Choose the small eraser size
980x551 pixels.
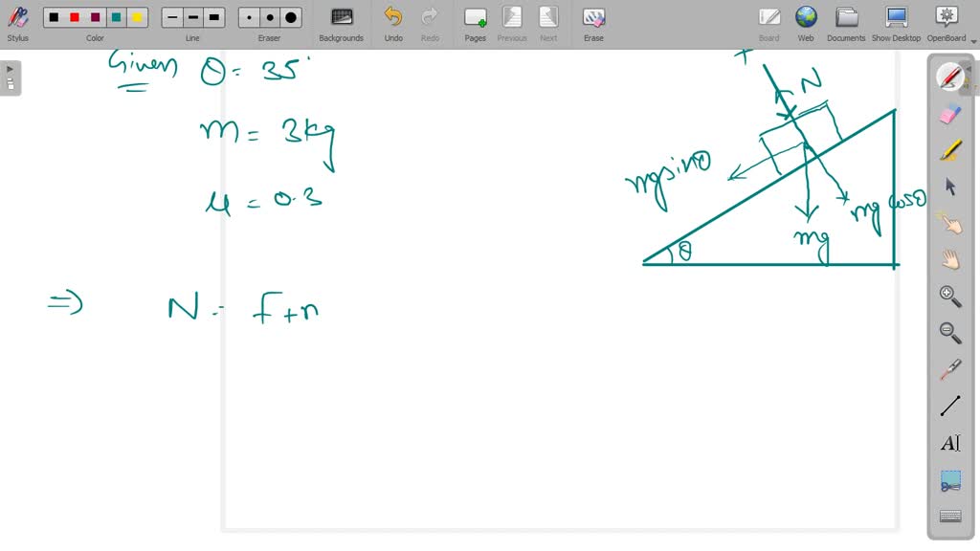tap(250, 17)
